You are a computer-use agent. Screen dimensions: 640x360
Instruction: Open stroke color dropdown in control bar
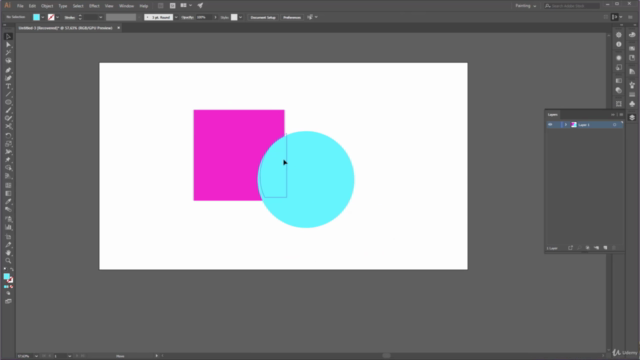click(57, 17)
